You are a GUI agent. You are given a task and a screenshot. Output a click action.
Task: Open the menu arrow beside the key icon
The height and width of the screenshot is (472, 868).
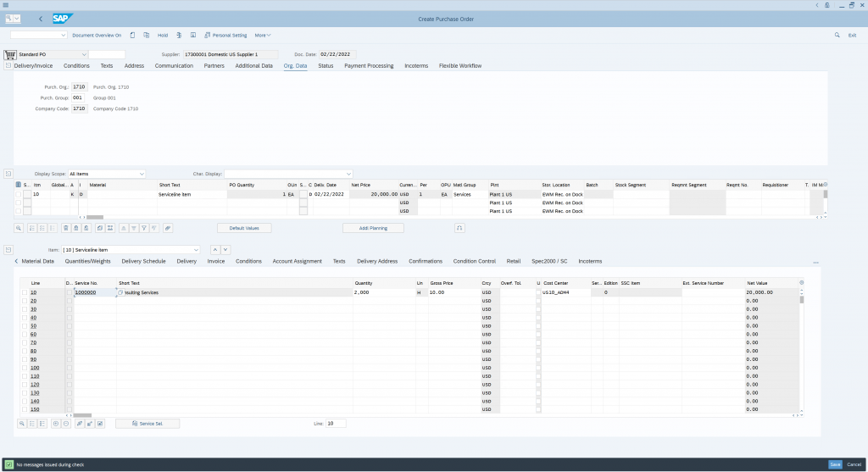click(17, 19)
